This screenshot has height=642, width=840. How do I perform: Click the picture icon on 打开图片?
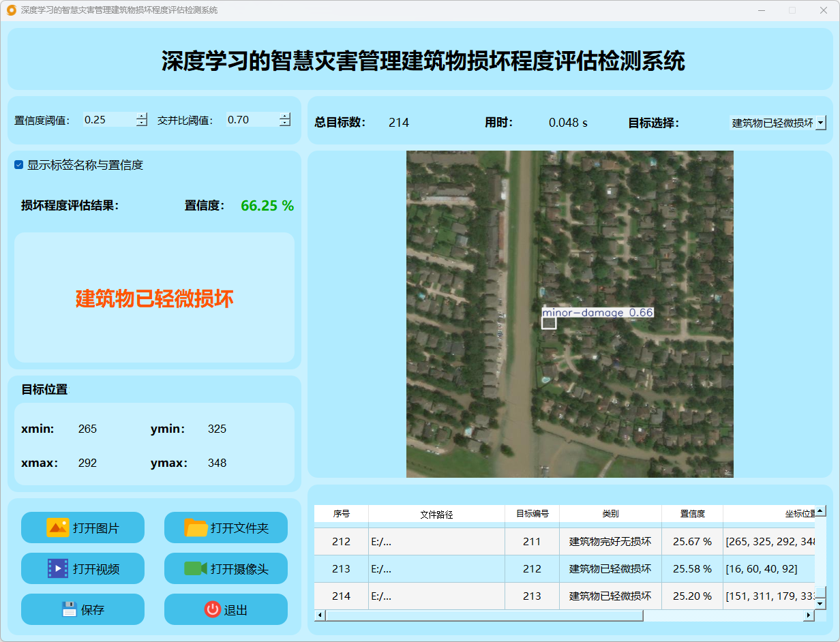coord(58,528)
